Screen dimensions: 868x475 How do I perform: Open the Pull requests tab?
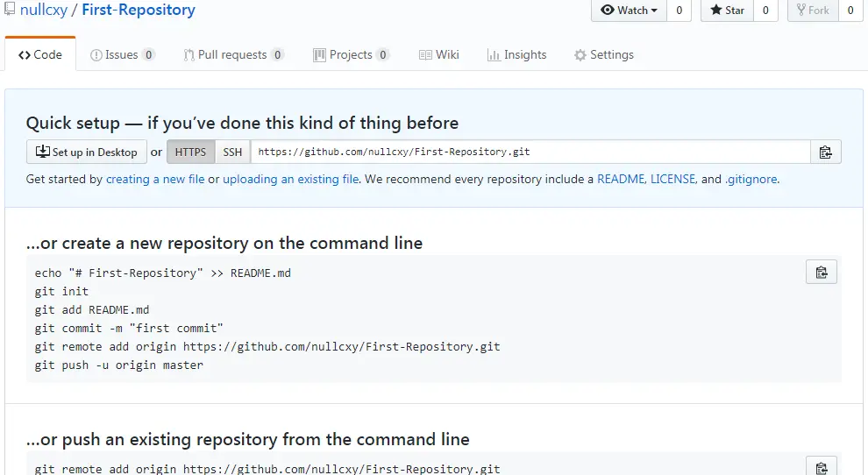coord(233,55)
